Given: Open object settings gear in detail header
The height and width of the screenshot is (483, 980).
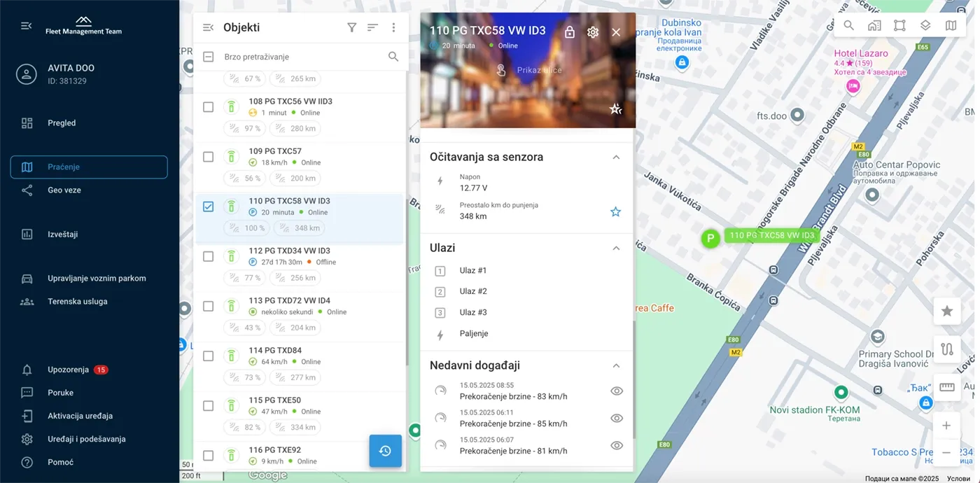Looking at the screenshot, I should [x=593, y=32].
